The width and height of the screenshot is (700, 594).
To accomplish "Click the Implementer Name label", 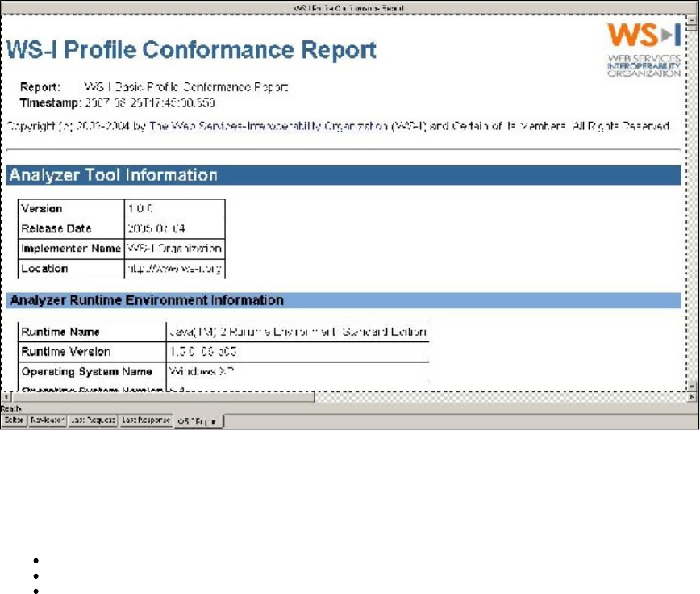I will click(x=71, y=249).
